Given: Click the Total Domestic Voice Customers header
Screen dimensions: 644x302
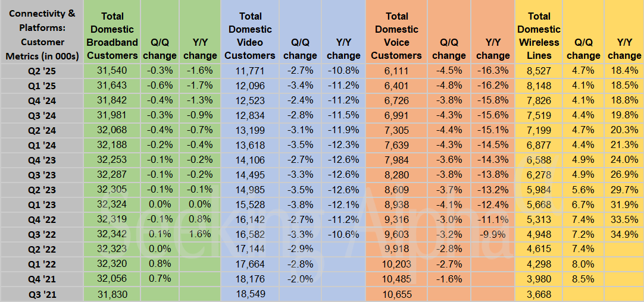Looking at the screenshot, I should [396, 36].
